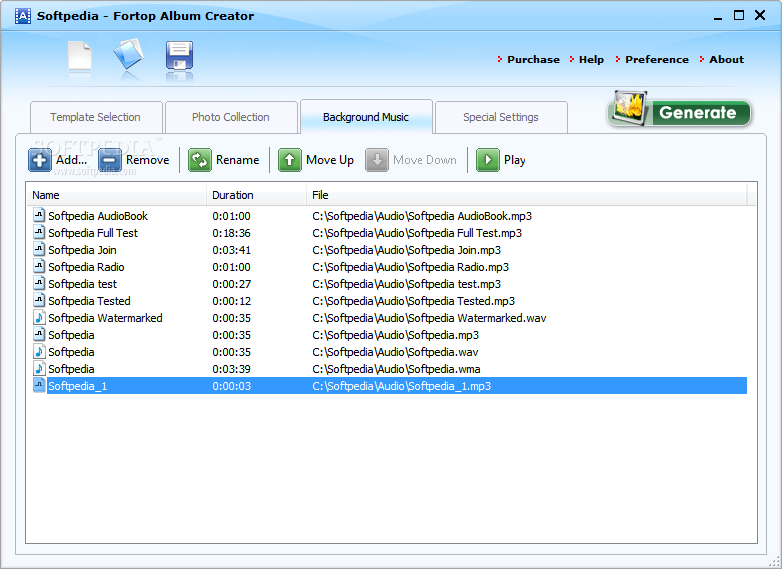
Task: Select the Softpedia_1 name
Action: pyautogui.click(x=77, y=386)
